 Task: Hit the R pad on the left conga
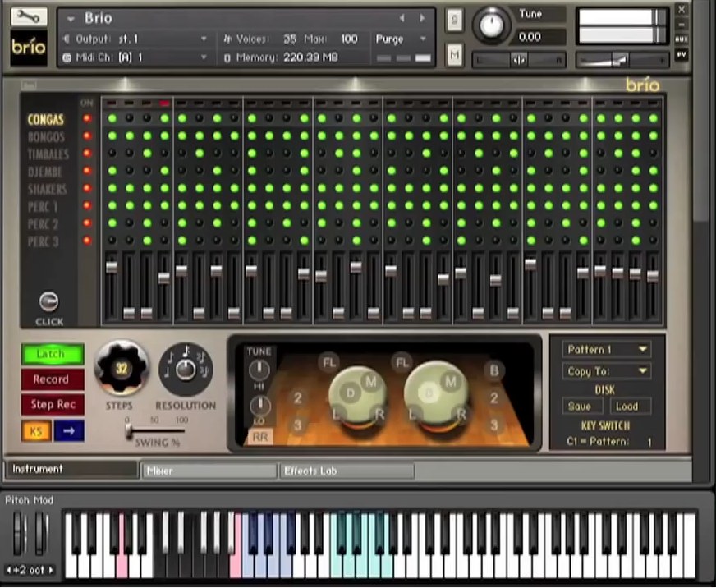point(379,414)
